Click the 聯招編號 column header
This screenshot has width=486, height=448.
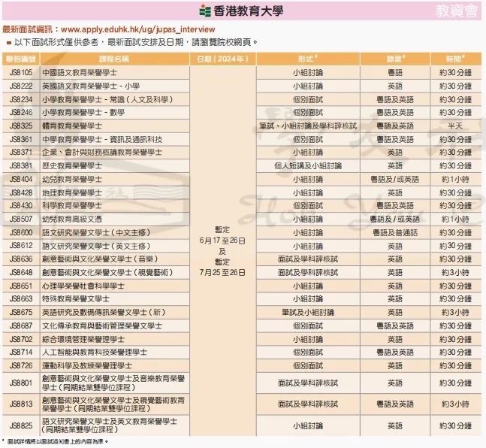(x=21, y=59)
